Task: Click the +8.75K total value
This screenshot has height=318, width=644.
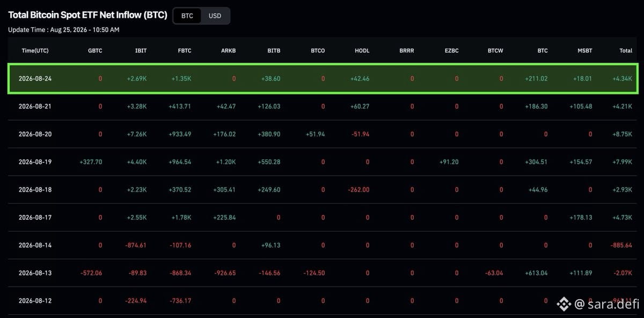Action: 623,134
